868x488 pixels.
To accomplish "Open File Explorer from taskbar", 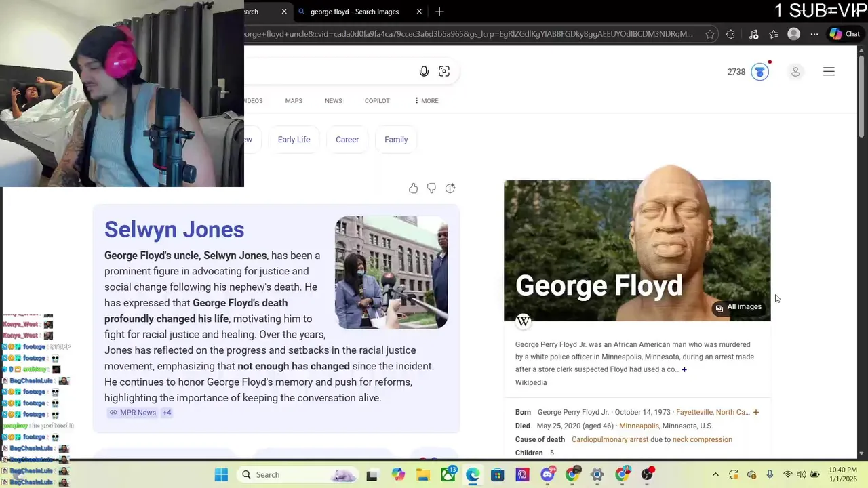I will point(423,474).
